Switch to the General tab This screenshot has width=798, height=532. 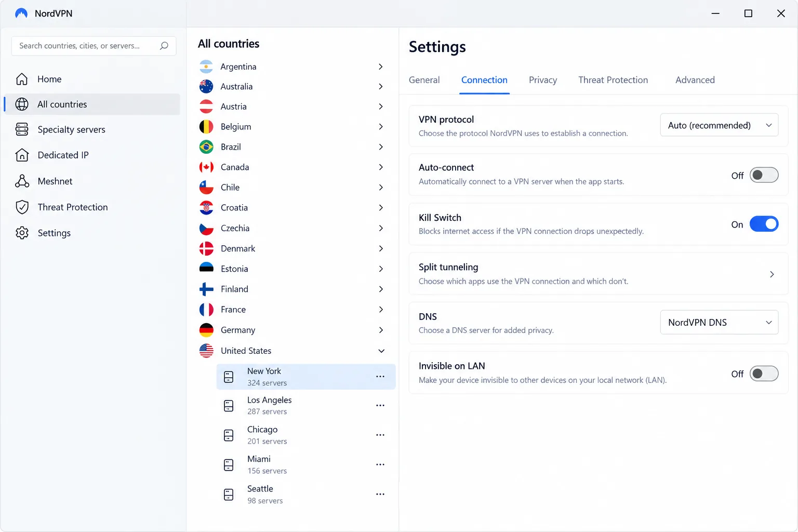tap(424, 80)
